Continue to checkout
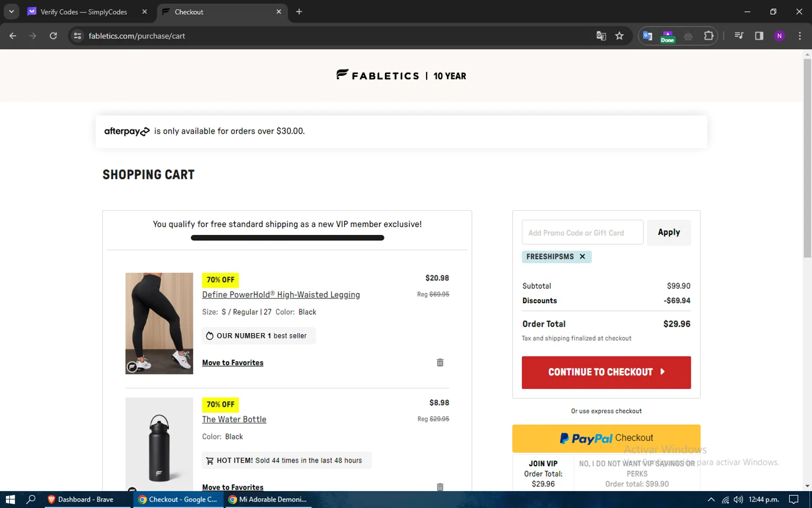This screenshot has width=812, height=508. click(x=606, y=372)
